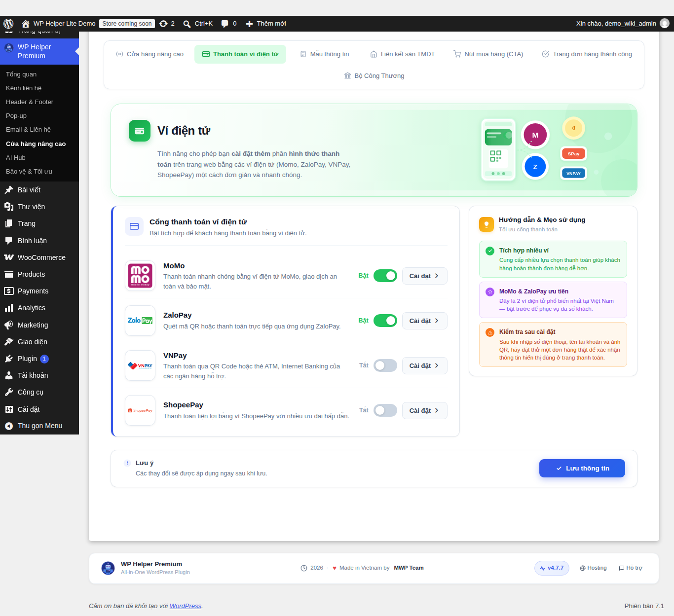The width and height of the screenshot is (674, 616).
Task: Click the Công cụ wrench icon
Action: pos(9,392)
